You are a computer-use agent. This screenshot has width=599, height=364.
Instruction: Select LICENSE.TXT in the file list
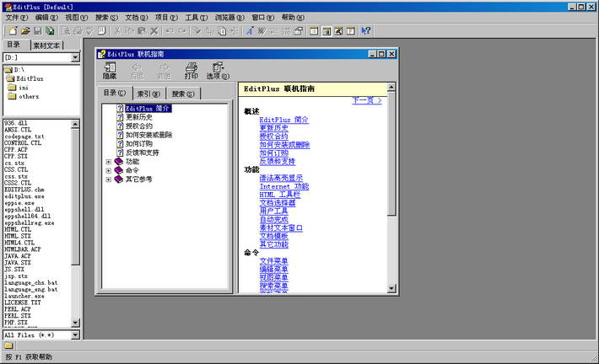pyautogui.click(x=23, y=302)
